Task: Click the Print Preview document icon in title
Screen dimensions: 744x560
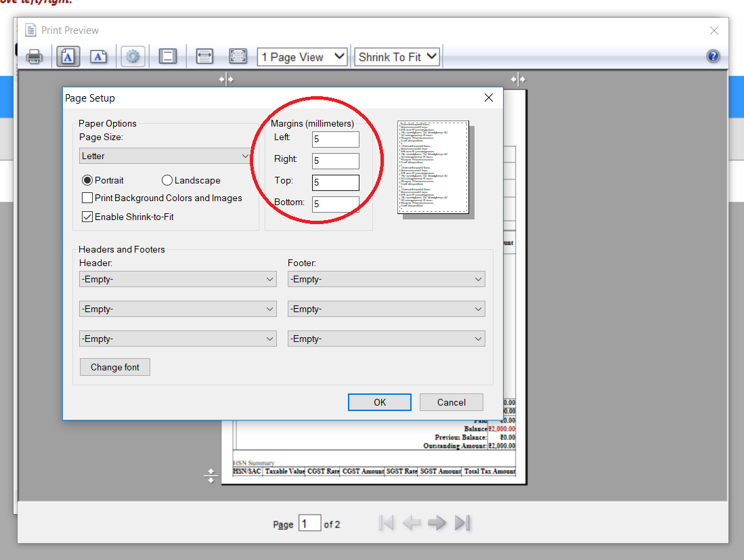Action: pyautogui.click(x=31, y=30)
